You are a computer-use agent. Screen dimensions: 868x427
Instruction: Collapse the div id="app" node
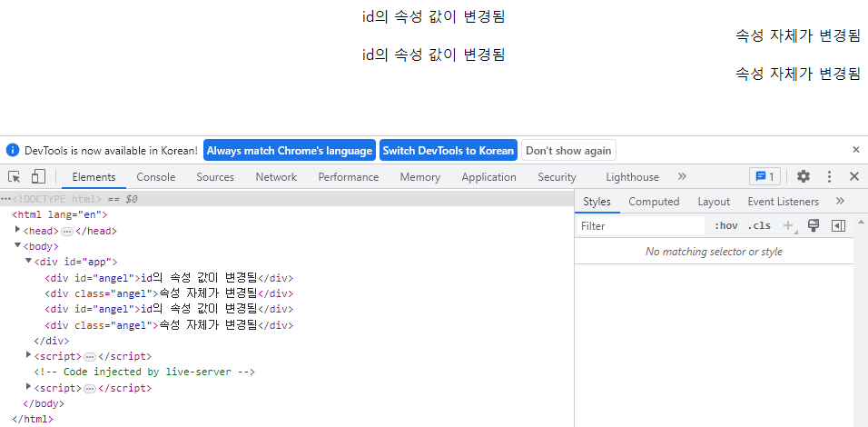click(29, 261)
